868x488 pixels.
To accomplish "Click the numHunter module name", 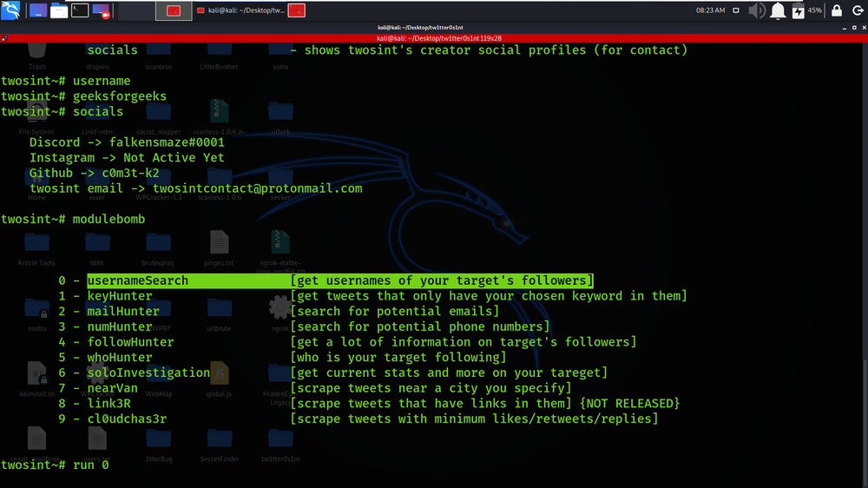I will pyautogui.click(x=120, y=326).
